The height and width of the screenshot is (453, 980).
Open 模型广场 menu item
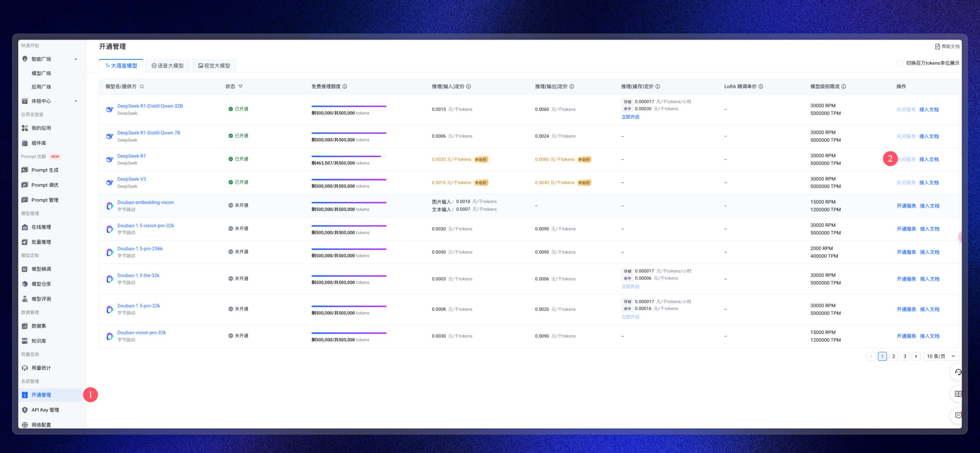tap(41, 73)
